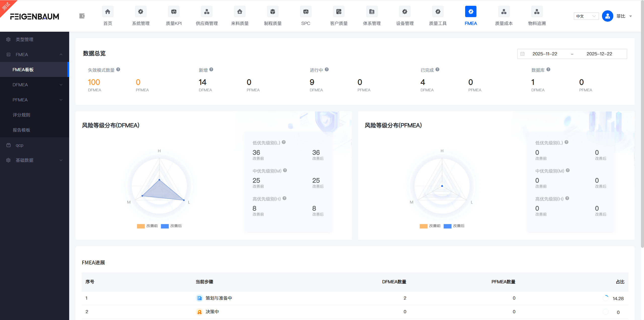This screenshot has width=644, height=320.
Task: Open the SPC module icon
Action: (306, 12)
